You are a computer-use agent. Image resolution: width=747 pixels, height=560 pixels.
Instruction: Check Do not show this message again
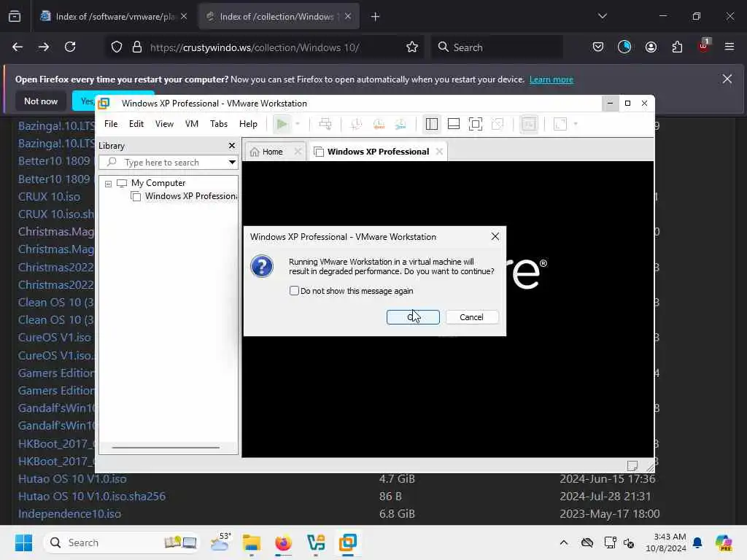294,290
